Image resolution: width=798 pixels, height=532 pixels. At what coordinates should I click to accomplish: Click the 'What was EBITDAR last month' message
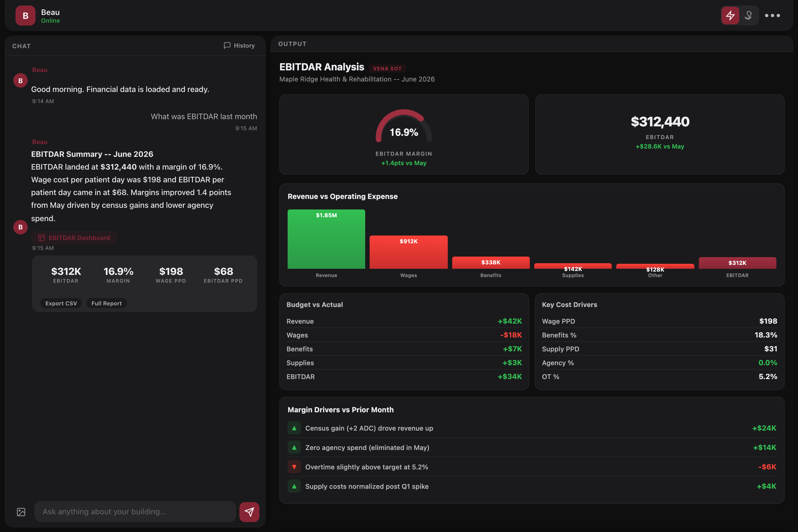pos(204,116)
